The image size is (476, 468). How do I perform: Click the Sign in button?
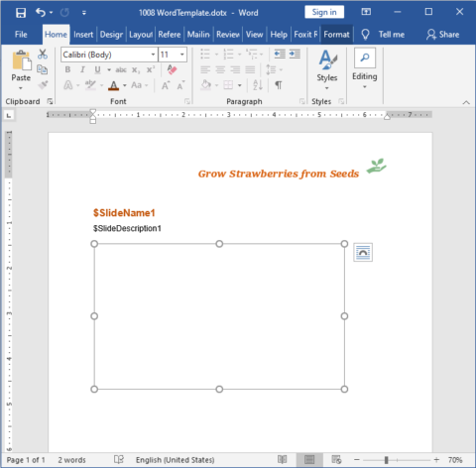pyautogui.click(x=324, y=12)
